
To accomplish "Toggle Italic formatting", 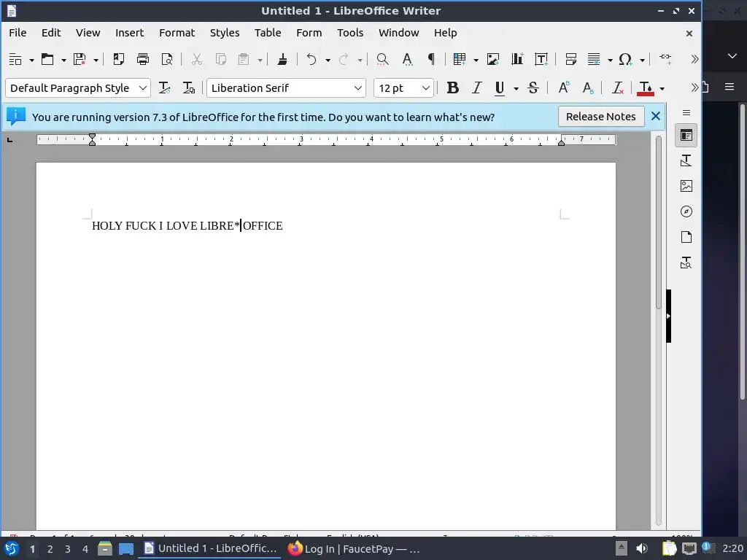I will pyautogui.click(x=476, y=87).
